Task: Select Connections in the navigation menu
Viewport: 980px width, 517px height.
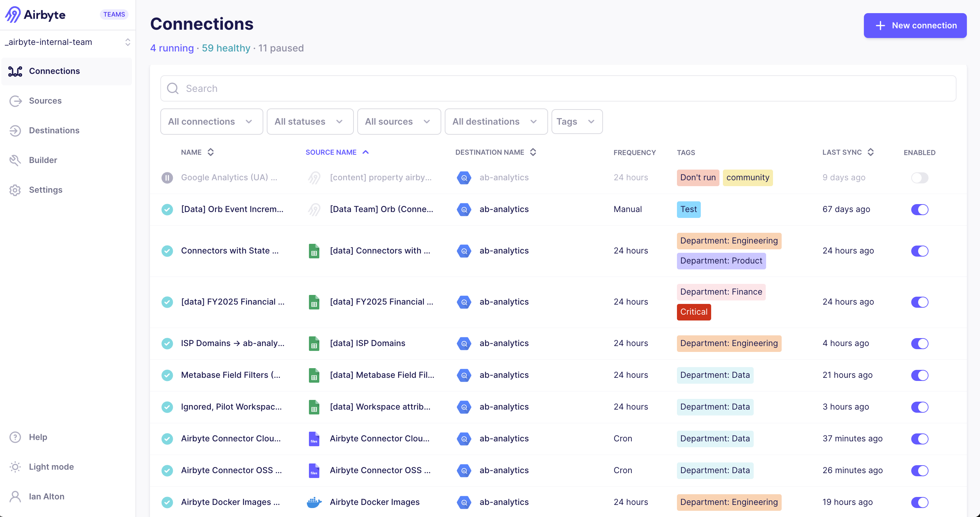Action: coord(54,71)
